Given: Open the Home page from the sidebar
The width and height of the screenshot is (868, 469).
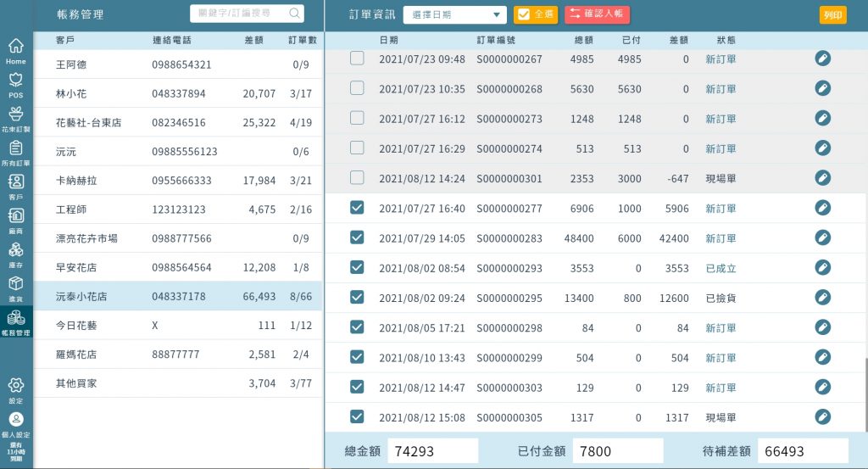Looking at the screenshot, I should pos(16,51).
